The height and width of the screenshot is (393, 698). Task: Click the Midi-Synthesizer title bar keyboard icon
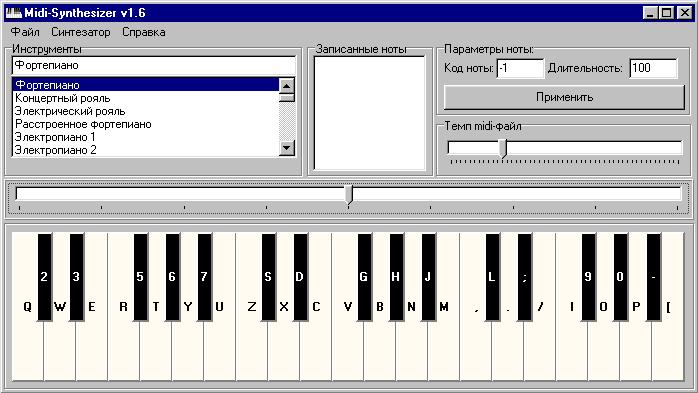tap(14, 13)
